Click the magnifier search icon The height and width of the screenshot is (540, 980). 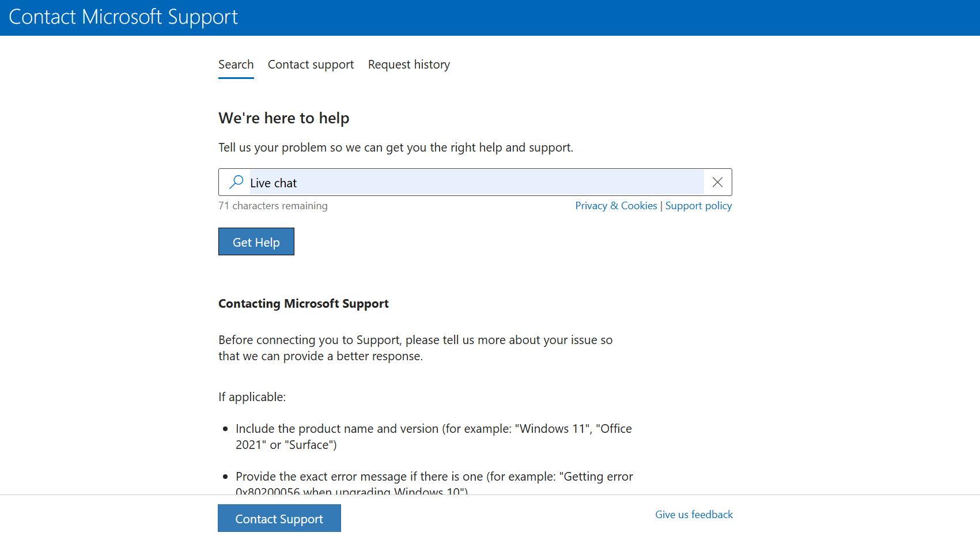pyautogui.click(x=236, y=182)
